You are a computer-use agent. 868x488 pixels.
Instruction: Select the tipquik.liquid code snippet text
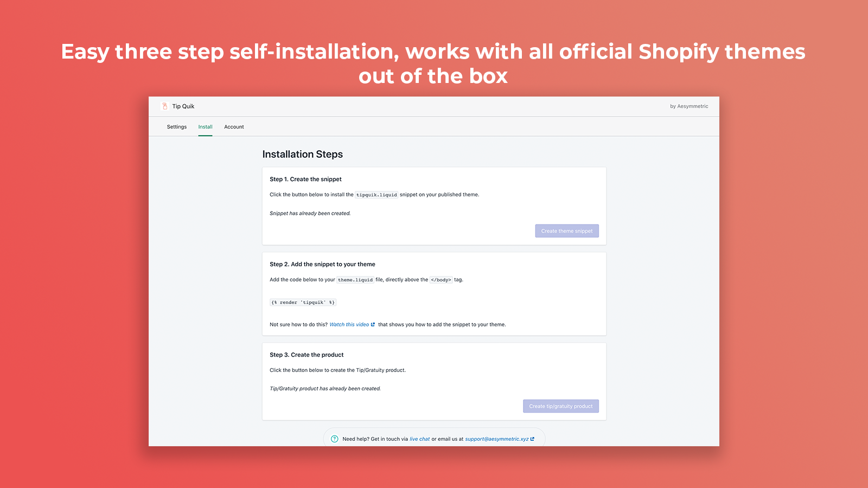(x=376, y=195)
